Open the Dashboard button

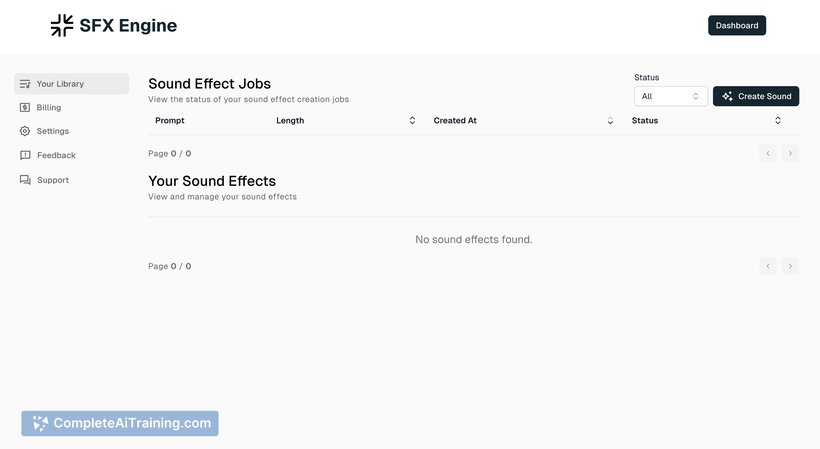tap(737, 26)
